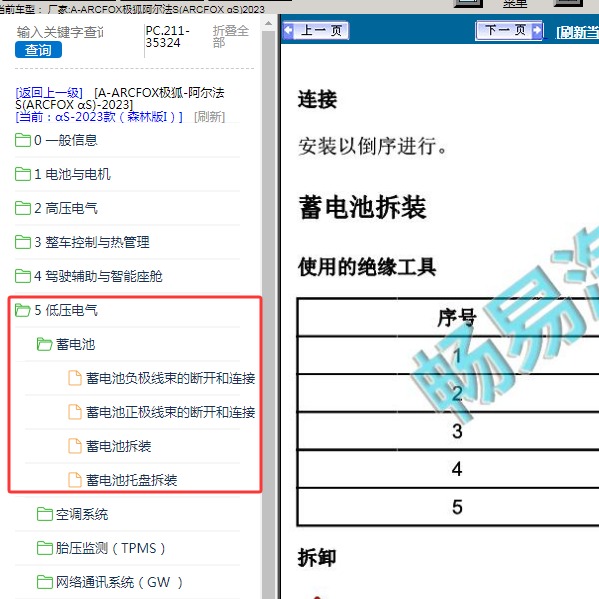Click page icon beside 蓄电池负极线束的断开和连接
Viewport: 599px width, 599px height.
tap(75, 378)
